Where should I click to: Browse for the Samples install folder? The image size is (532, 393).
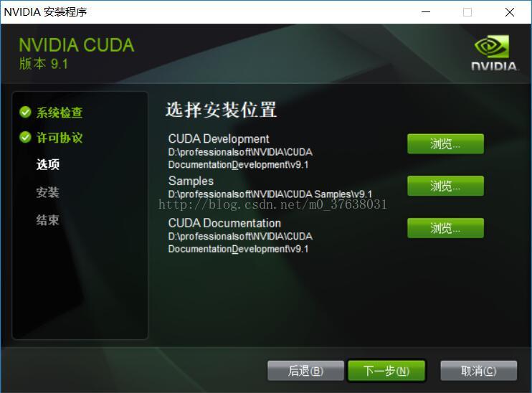pos(445,186)
